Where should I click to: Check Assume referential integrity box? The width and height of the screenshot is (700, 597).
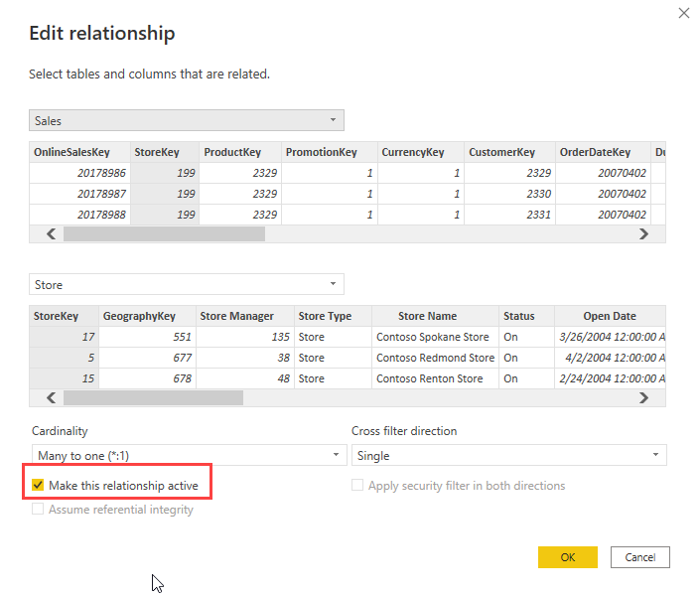(x=38, y=509)
